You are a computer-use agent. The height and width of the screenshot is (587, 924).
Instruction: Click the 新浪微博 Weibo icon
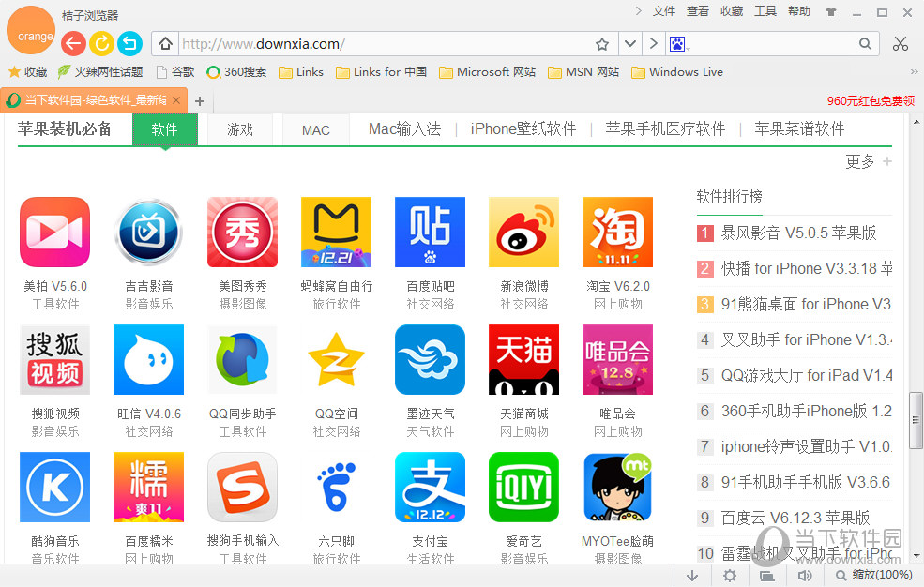tap(523, 232)
